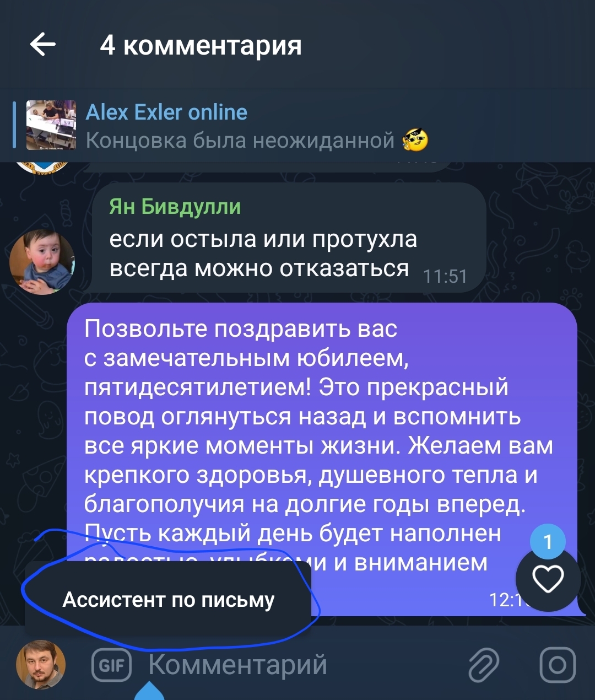Focus the Комментарий input field
The width and height of the screenshot is (595, 700).
(x=297, y=664)
